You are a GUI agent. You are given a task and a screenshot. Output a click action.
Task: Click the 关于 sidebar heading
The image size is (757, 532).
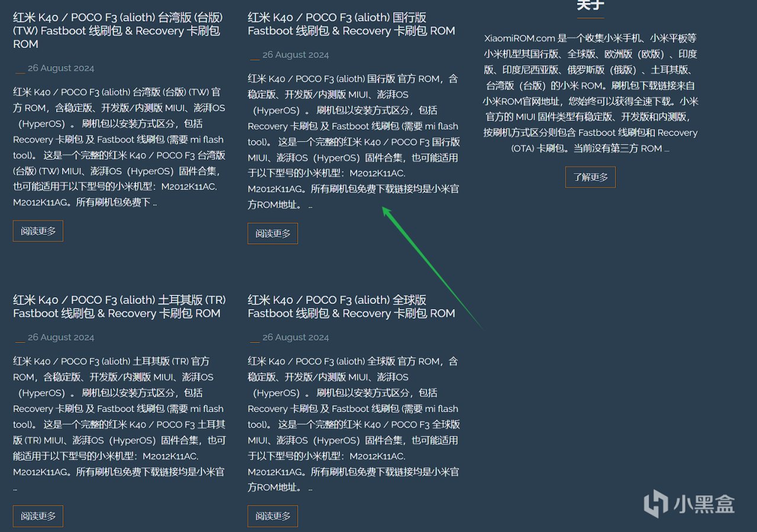(x=590, y=6)
